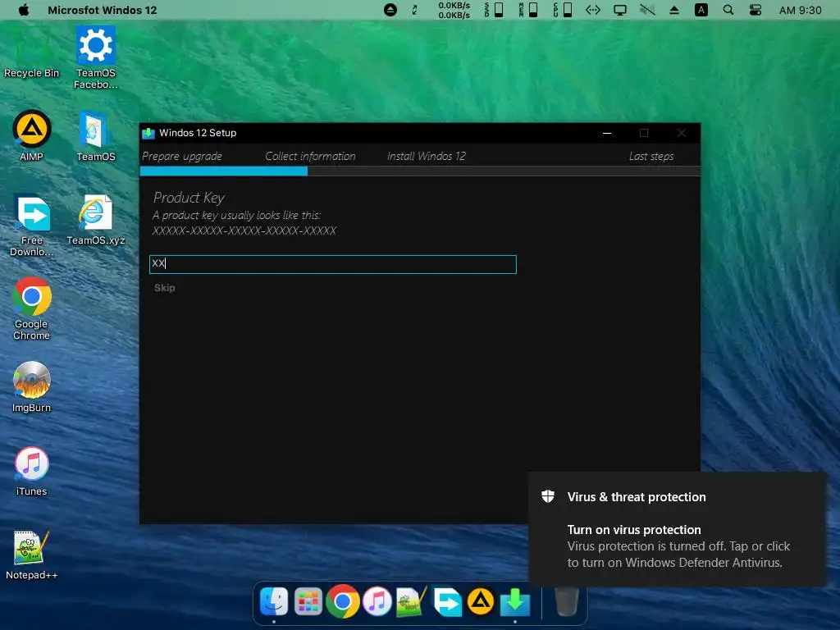Open Free Download Manager desktop icon
Image resolution: width=840 pixels, height=630 pixels.
(x=32, y=225)
